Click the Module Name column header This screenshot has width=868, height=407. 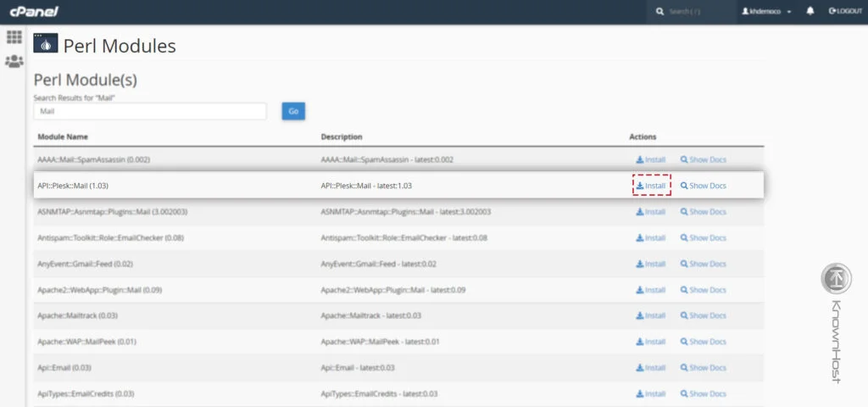click(x=63, y=137)
